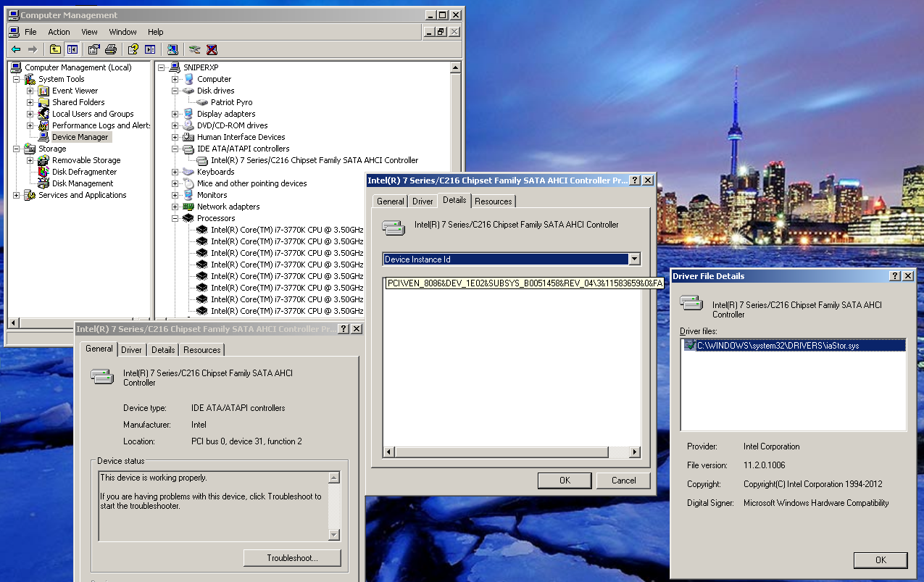The width and height of the screenshot is (924, 582).
Task: Click the Up one level toolbar icon
Action: [55, 49]
